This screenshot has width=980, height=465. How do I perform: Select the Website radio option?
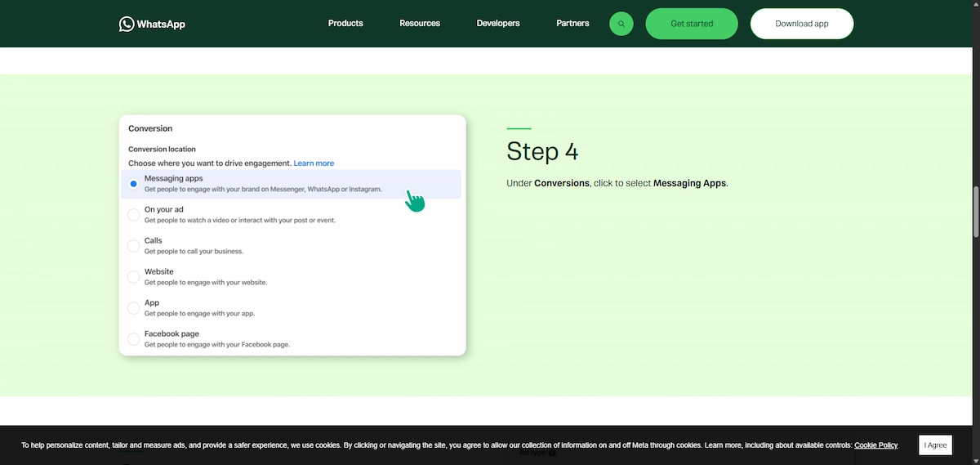133,277
